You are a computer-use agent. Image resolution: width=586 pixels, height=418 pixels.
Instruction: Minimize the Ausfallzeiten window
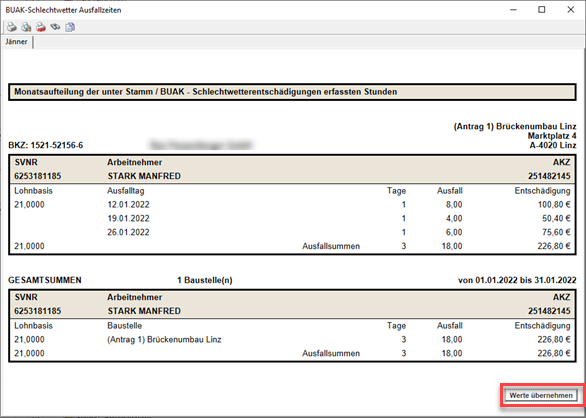click(513, 10)
